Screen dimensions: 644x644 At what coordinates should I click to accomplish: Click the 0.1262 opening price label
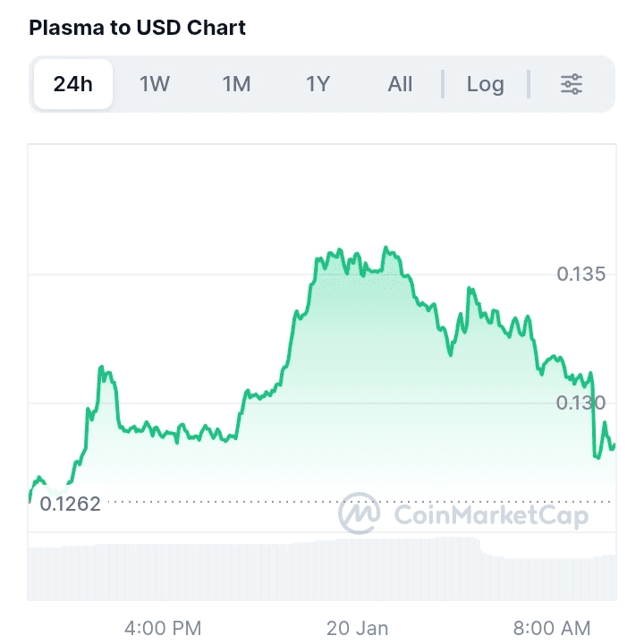[71, 503]
